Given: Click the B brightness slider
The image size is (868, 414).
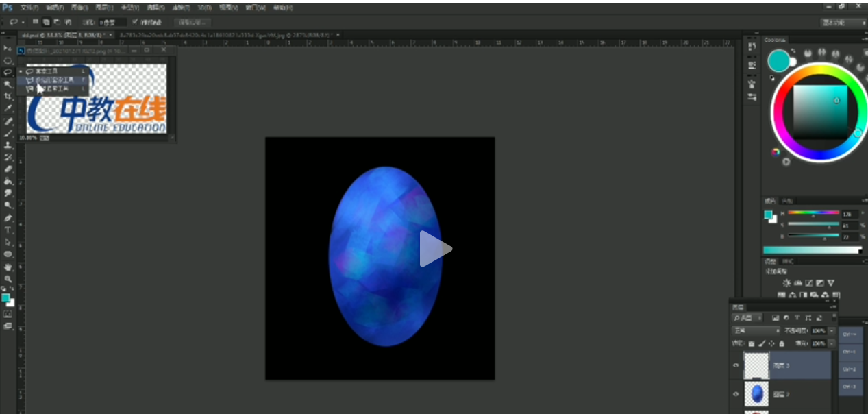Looking at the screenshot, I should (x=813, y=236).
